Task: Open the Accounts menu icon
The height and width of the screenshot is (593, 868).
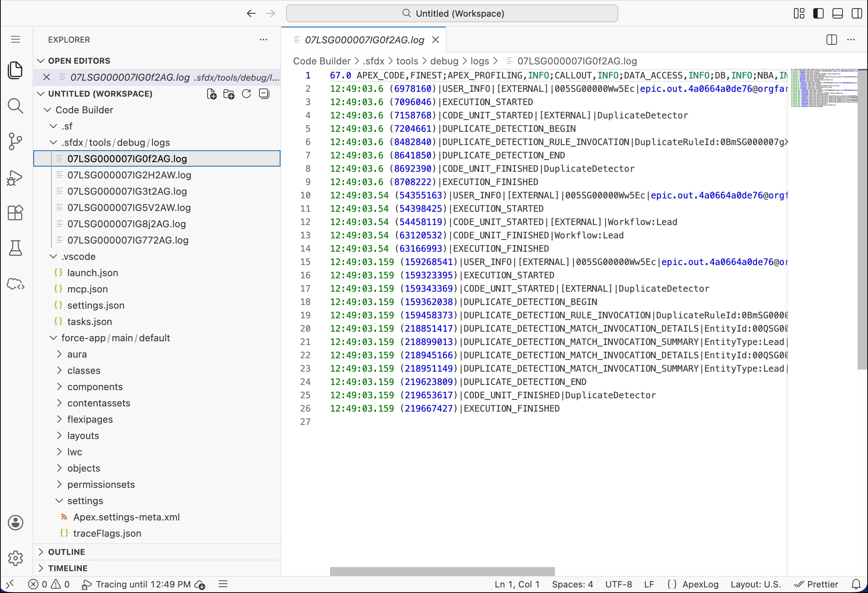Action: [15, 522]
